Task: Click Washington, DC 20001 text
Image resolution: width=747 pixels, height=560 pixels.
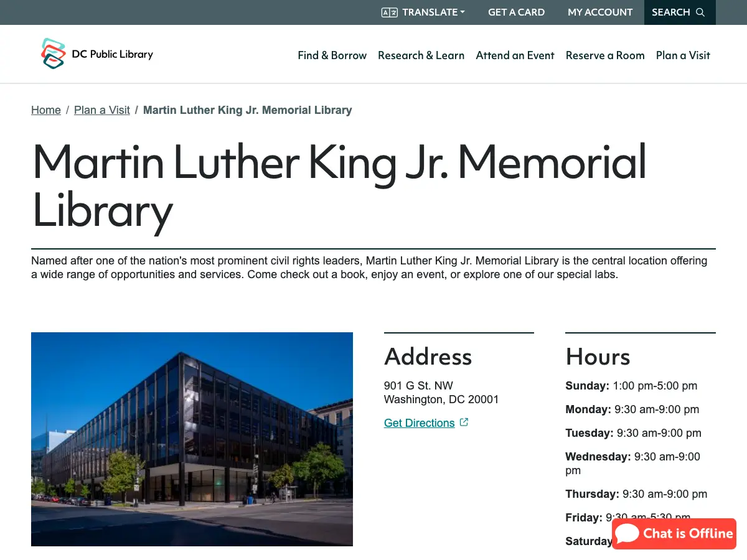Action: pyautogui.click(x=441, y=399)
